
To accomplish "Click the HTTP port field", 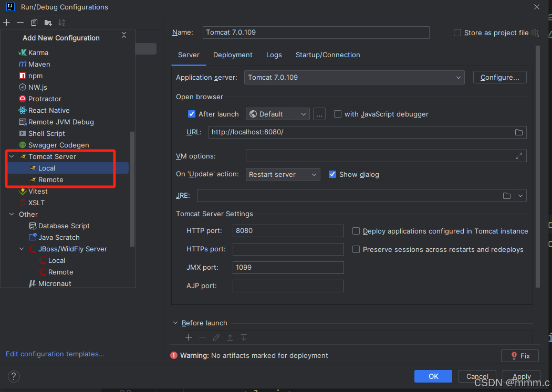I will tap(288, 231).
